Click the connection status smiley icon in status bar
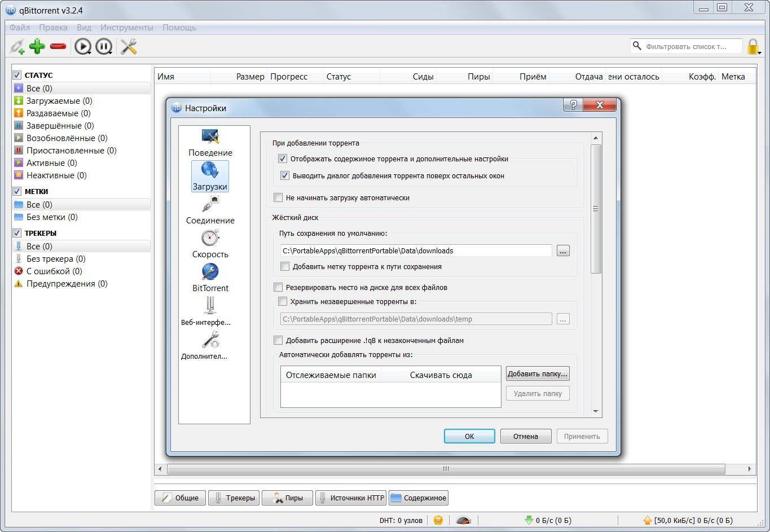The width and height of the screenshot is (770, 532). [438, 520]
